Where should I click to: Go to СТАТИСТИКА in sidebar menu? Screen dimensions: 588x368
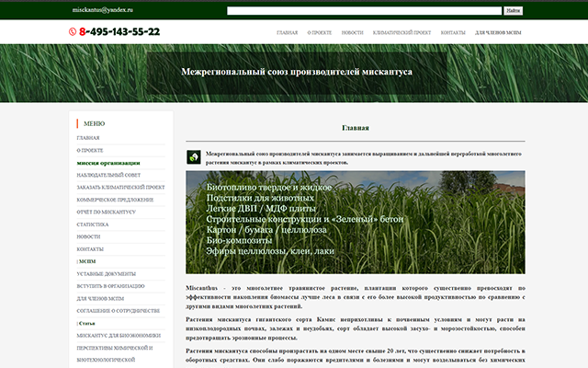(93, 224)
